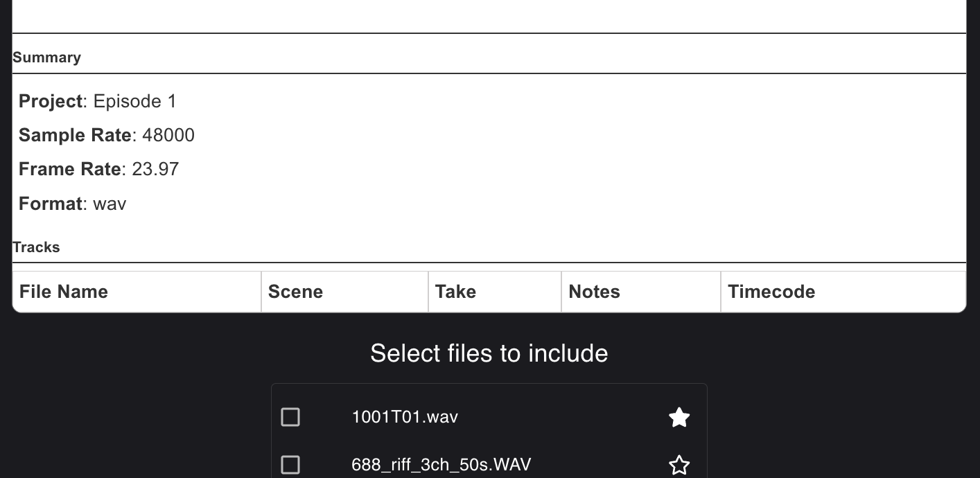Unstar the 1001T01.wav file
This screenshot has height=478, width=980.
679,417
